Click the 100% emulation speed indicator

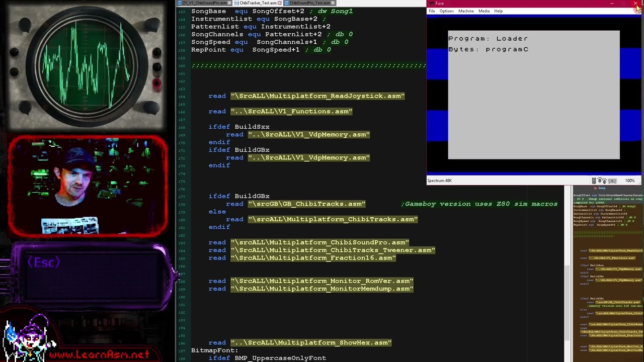[630, 180]
